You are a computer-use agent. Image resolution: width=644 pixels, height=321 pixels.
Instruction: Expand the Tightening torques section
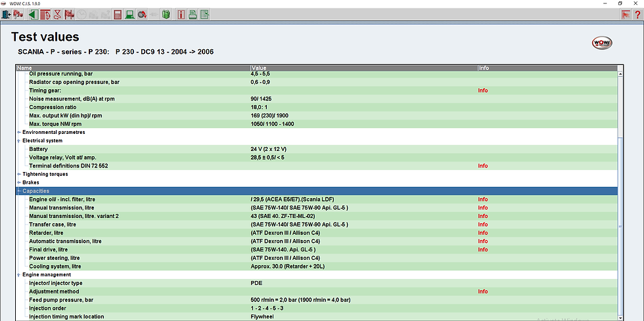(19, 174)
